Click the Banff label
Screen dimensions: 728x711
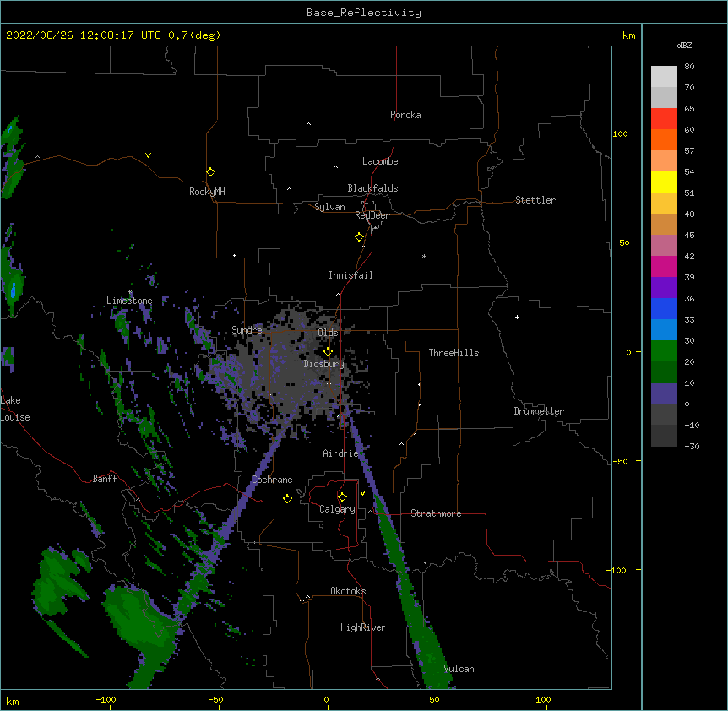105,479
